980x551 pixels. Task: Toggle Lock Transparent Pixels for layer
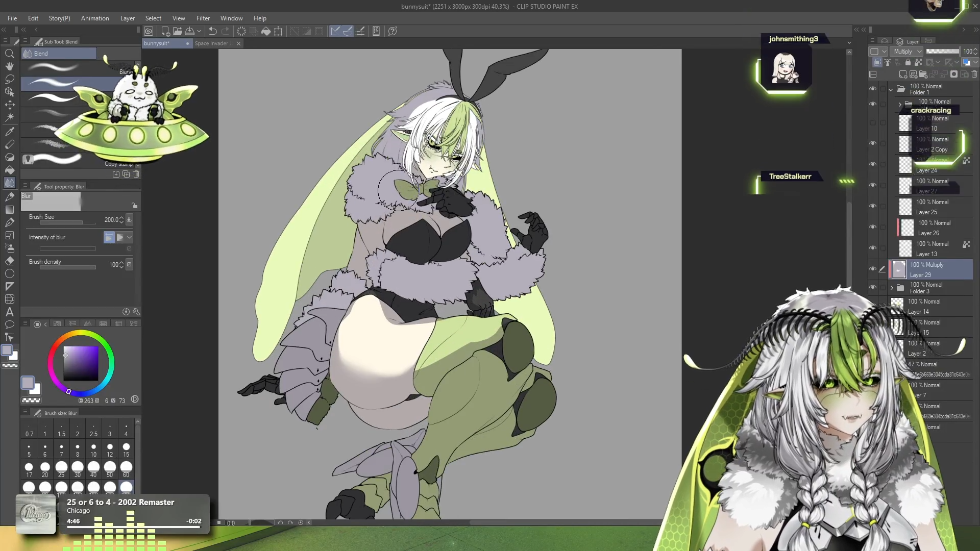(x=918, y=62)
